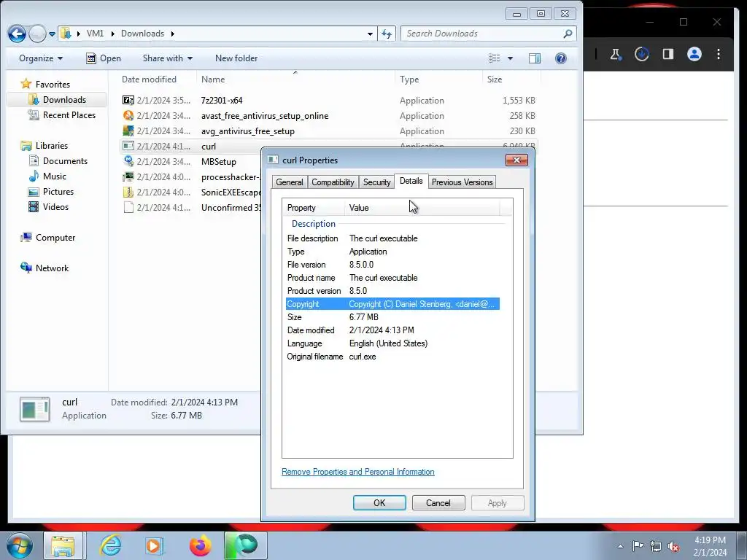747x560 pixels.
Task: Click the volume icon in system tray
Action: click(673, 546)
